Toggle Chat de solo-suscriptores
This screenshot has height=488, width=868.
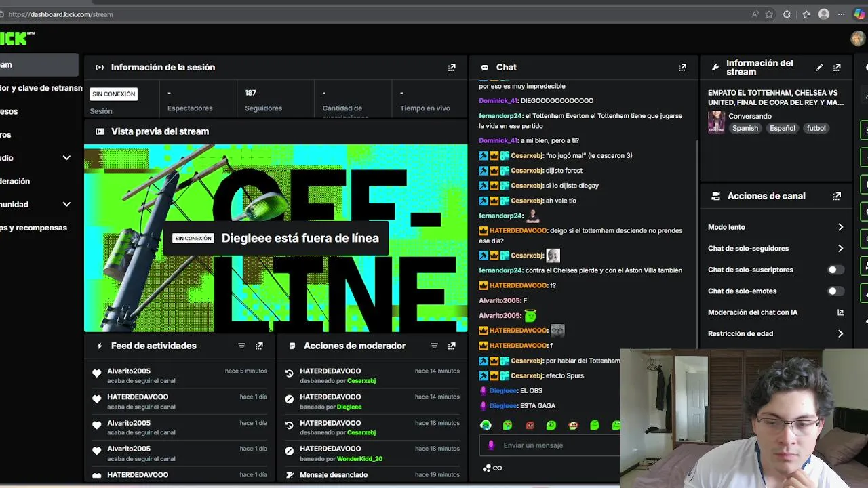tap(835, 270)
